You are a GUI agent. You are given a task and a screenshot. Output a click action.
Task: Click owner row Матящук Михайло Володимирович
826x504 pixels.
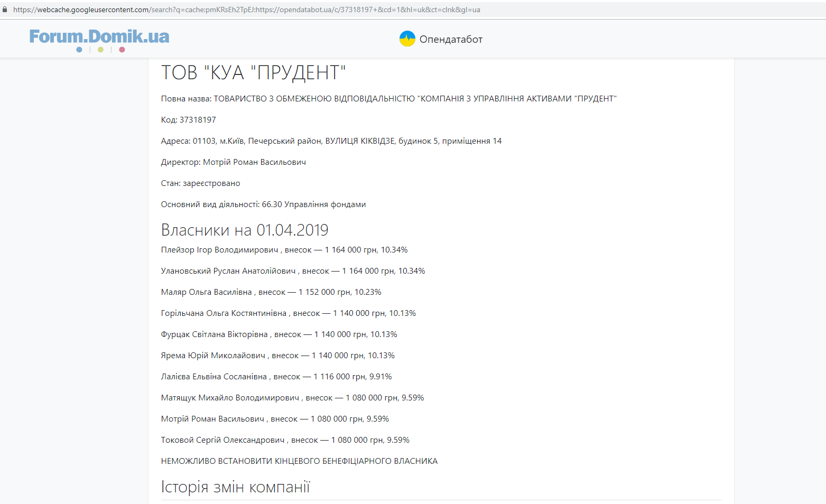pos(293,398)
